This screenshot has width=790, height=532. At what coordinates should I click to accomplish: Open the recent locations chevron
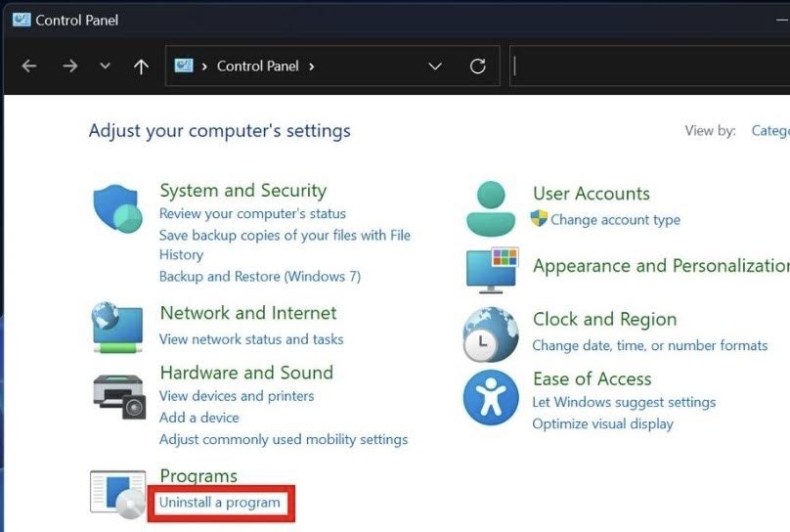tap(105, 66)
